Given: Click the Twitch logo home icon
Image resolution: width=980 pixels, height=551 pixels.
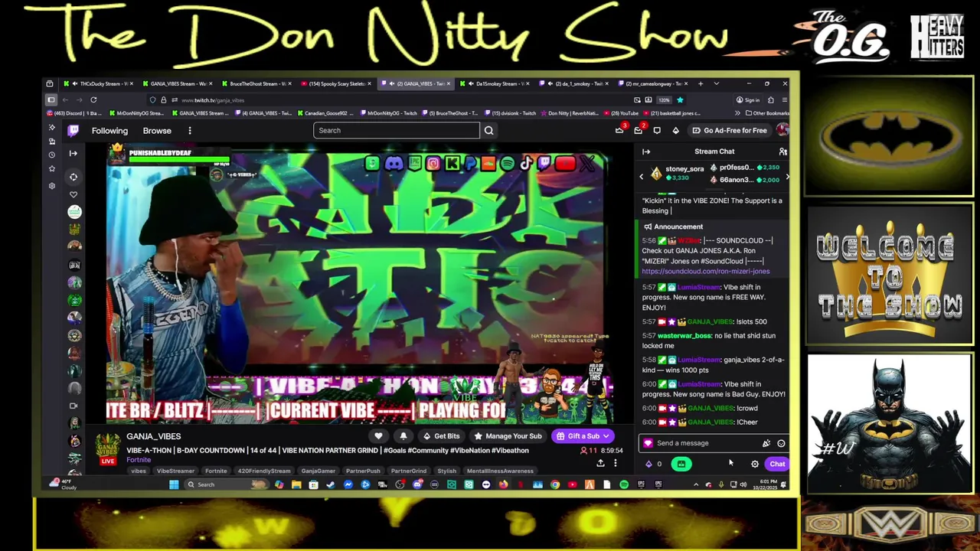Looking at the screenshot, I should pyautogui.click(x=73, y=131).
